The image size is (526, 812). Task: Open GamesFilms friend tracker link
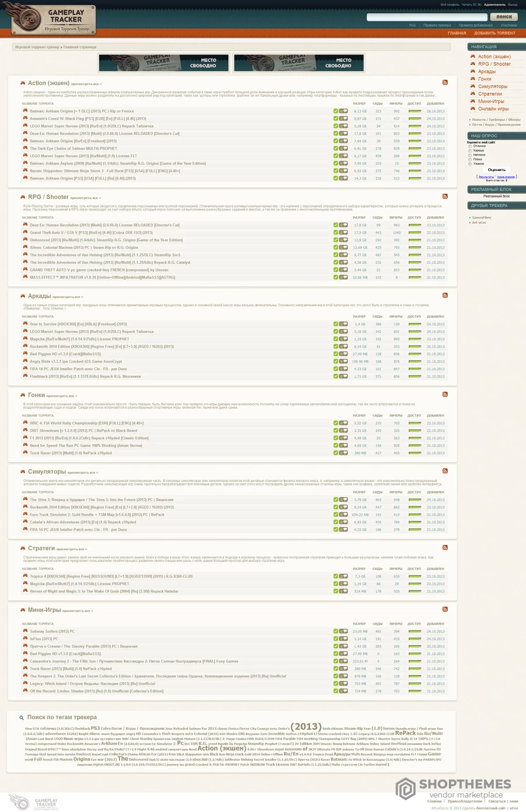tap(481, 217)
